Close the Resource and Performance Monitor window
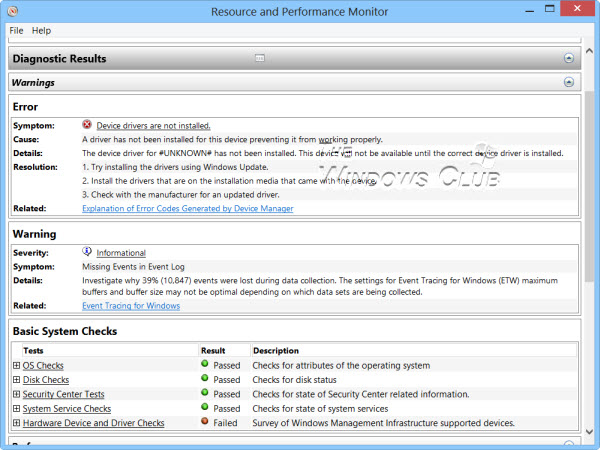The height and width of the screenshot is (450, 600). pyautogui.click(x=577, y=8)
